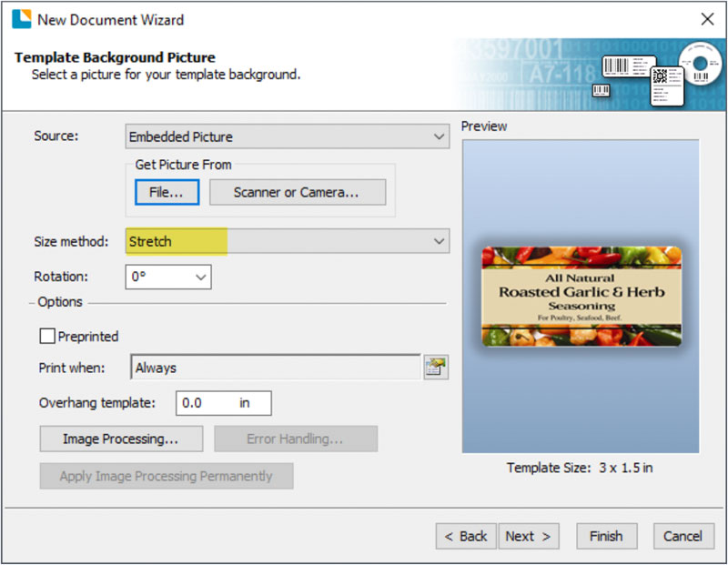The height and width of the screenshot is (565, 728).
Task: Close the wizard with the X button
Action: point(707,19)
